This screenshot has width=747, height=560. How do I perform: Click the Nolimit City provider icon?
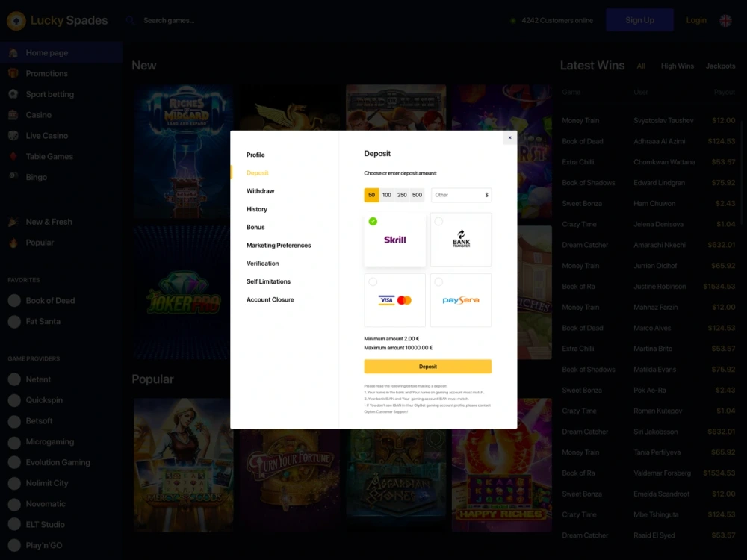(x=14, y=483)
